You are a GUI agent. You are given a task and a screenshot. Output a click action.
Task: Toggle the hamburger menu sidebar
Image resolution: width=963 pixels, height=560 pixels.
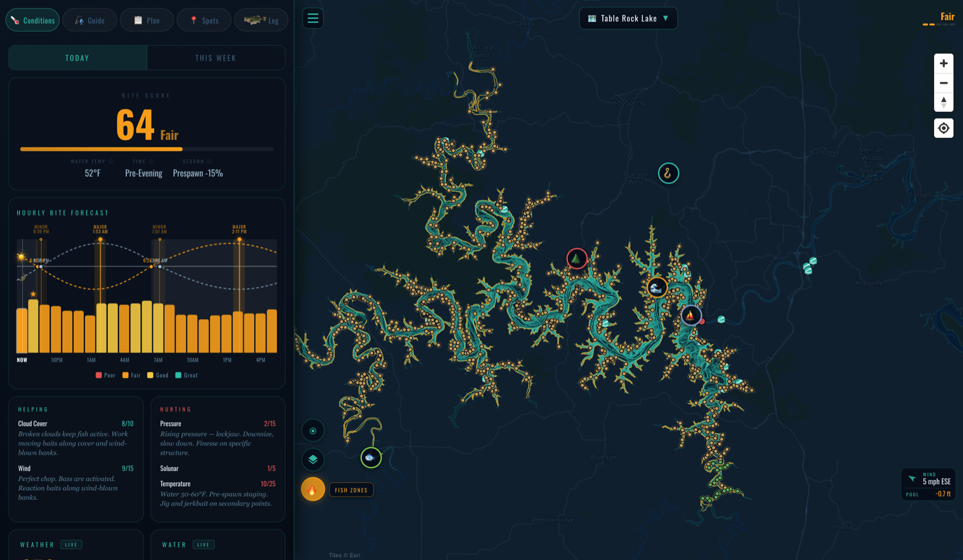313,18
